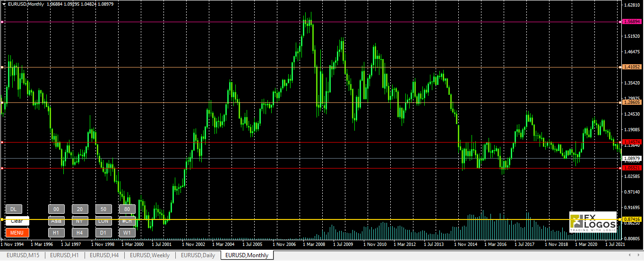This screenshot has height=261, width=644.
Task: Toggle the NY session button
Action: click(x=80, y=221)
